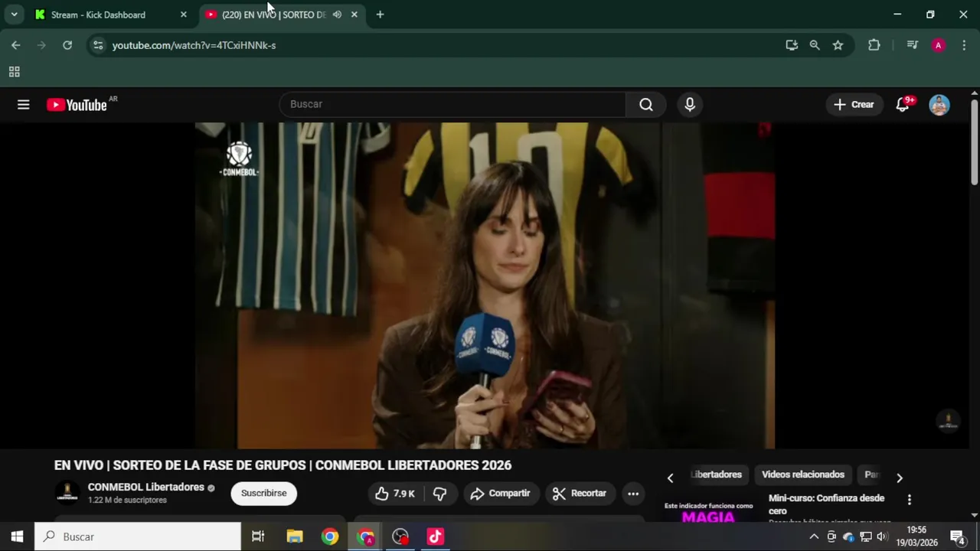
Task: Click the browser address bar URL
Action: click(x=194, y=45)
